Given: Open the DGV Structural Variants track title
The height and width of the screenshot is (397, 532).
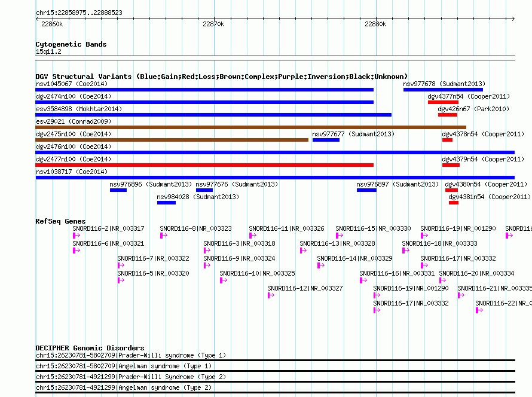Looking at the screenshot, I should [222, 77].
